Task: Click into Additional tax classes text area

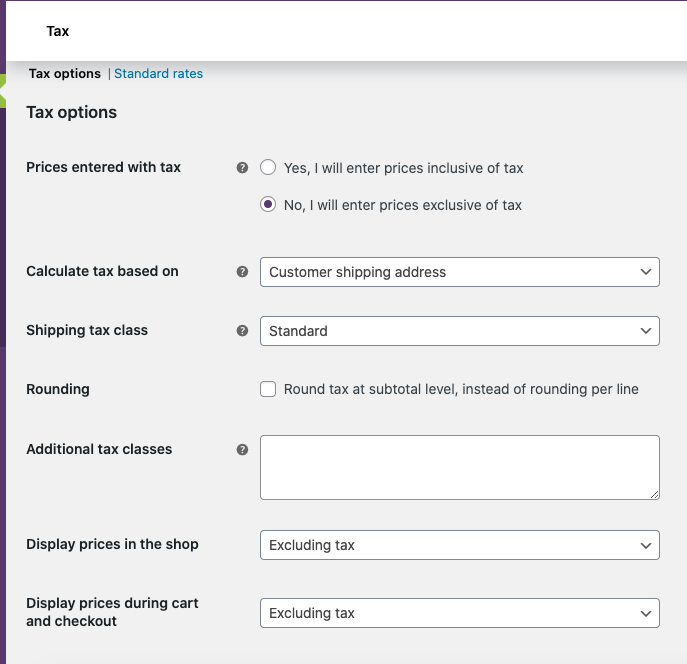Action: [459, 467]
